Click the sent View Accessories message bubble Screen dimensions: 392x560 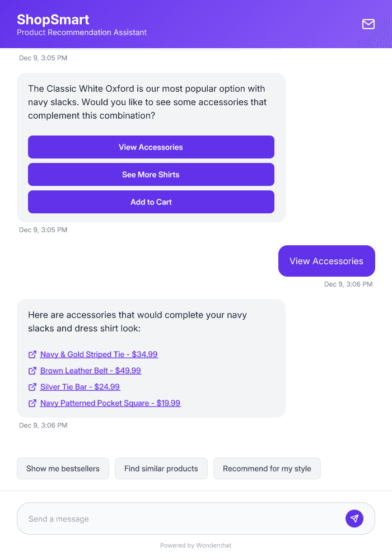(326, 260)
